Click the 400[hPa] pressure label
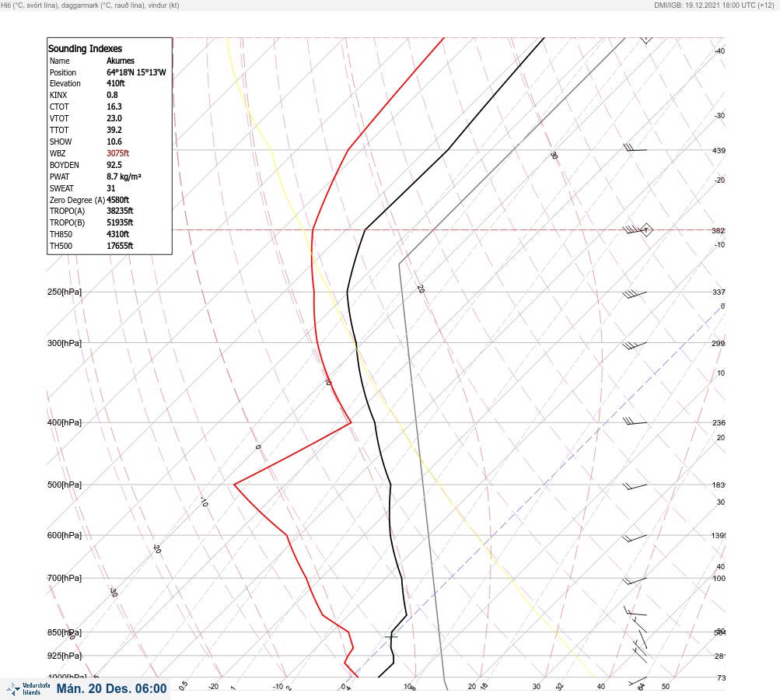The image size is (780, 700). 65,422
